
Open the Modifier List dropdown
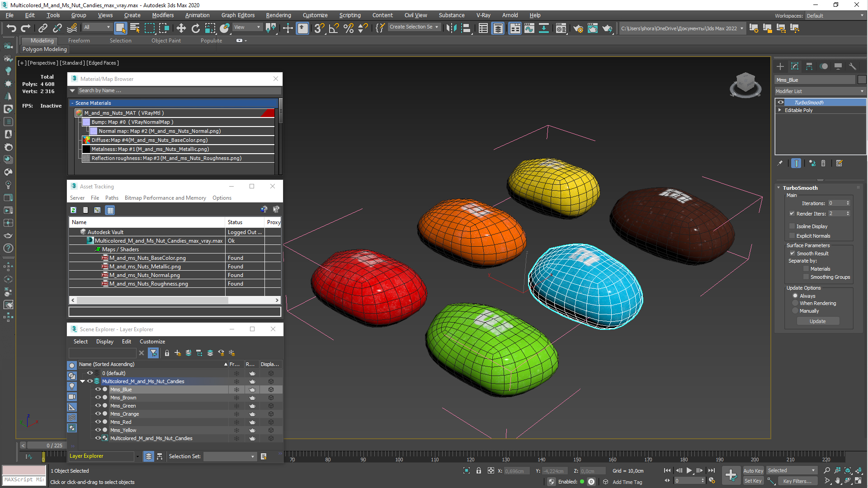[820, 91]
